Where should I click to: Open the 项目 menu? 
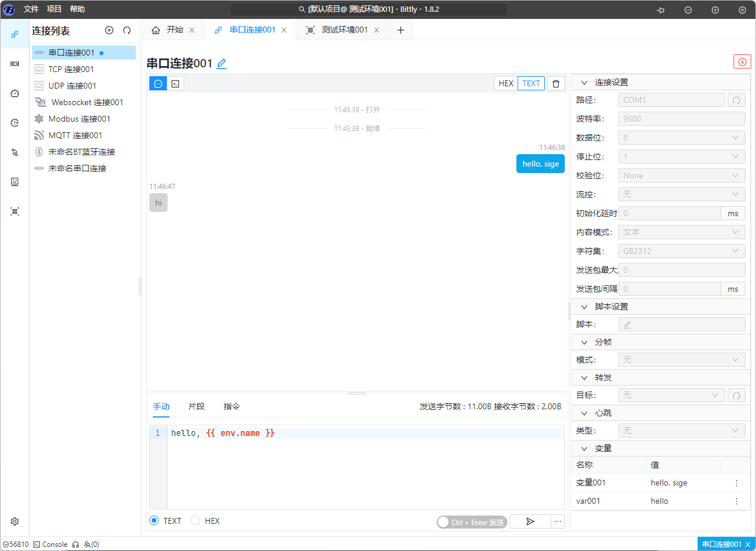point(53,9)
